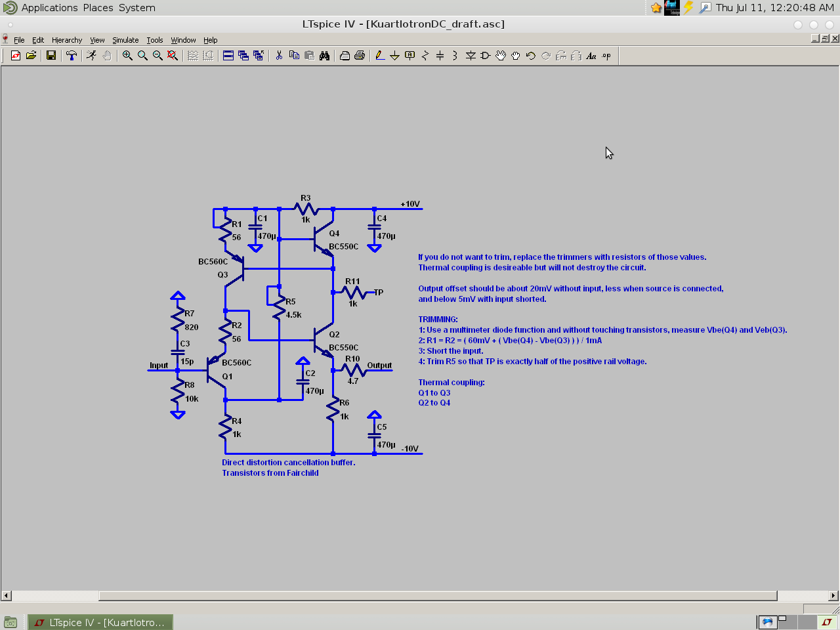Click the Q1 BC560C transistor symbol

pos(215,370)
